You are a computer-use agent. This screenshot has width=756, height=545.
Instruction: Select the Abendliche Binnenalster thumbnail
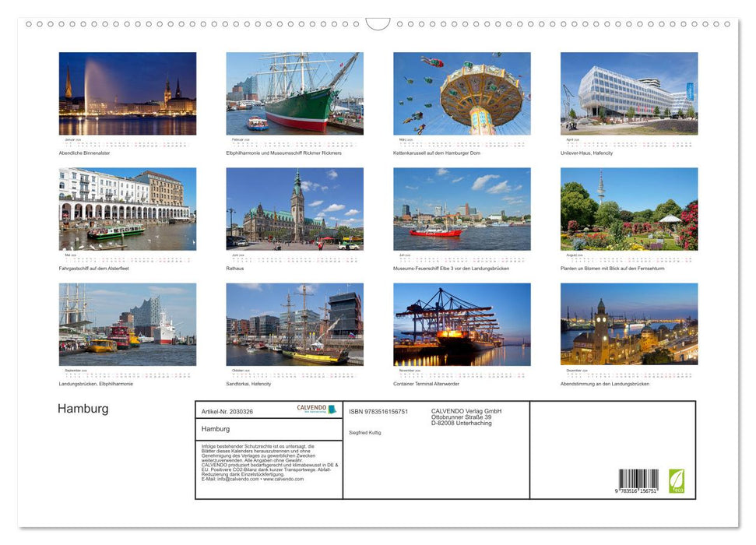127,93
